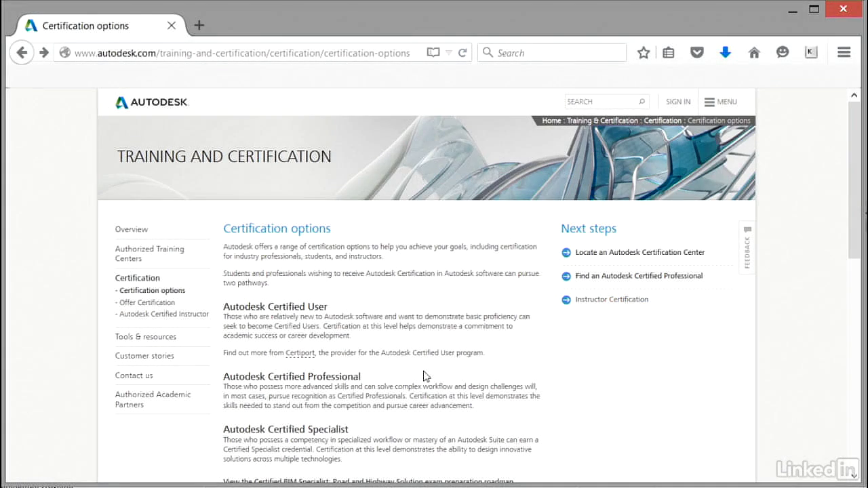
Task: Go back with the browser back arrow
Action: point(22,53)
